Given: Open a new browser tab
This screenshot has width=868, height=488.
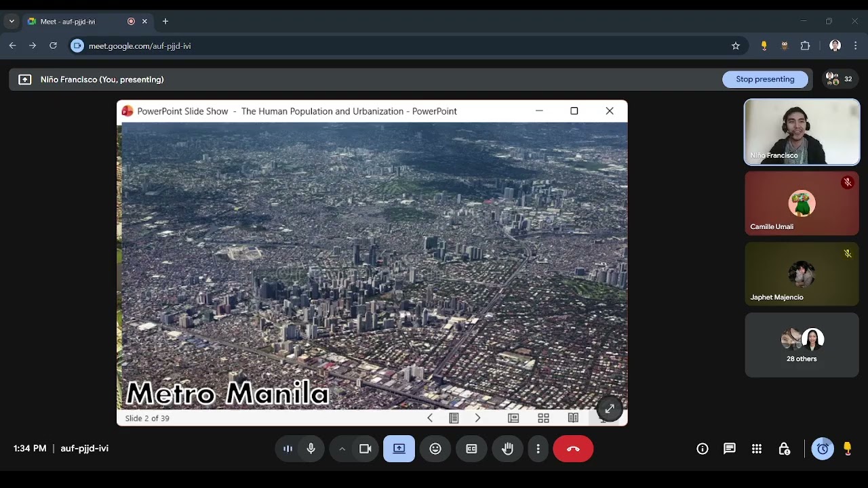Looking at the screenshot, I should [165, 22].
